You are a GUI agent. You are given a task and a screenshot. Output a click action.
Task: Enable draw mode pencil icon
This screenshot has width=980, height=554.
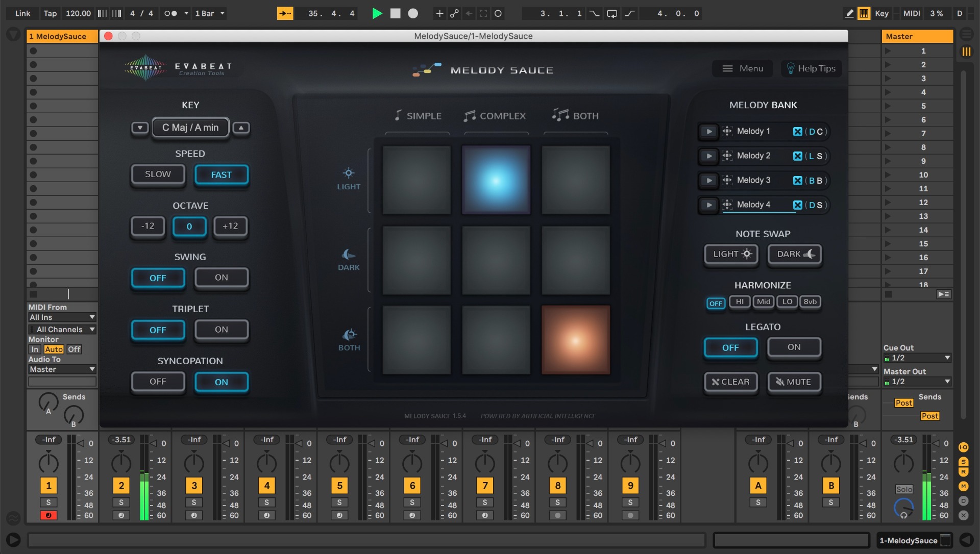tap(849, 13)
